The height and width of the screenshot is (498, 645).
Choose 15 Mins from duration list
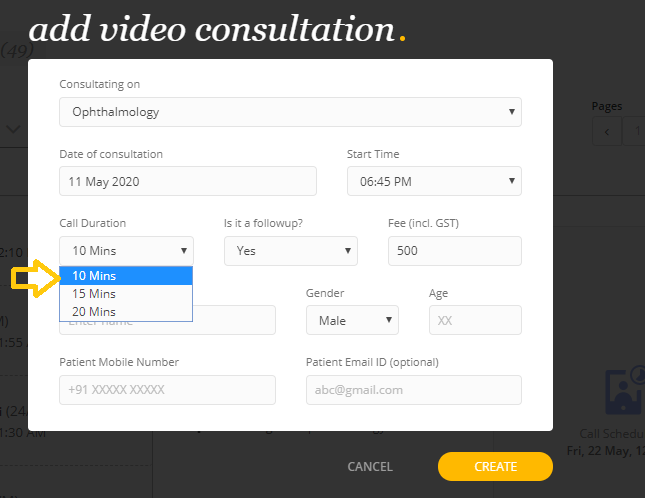tap(126, 294)
